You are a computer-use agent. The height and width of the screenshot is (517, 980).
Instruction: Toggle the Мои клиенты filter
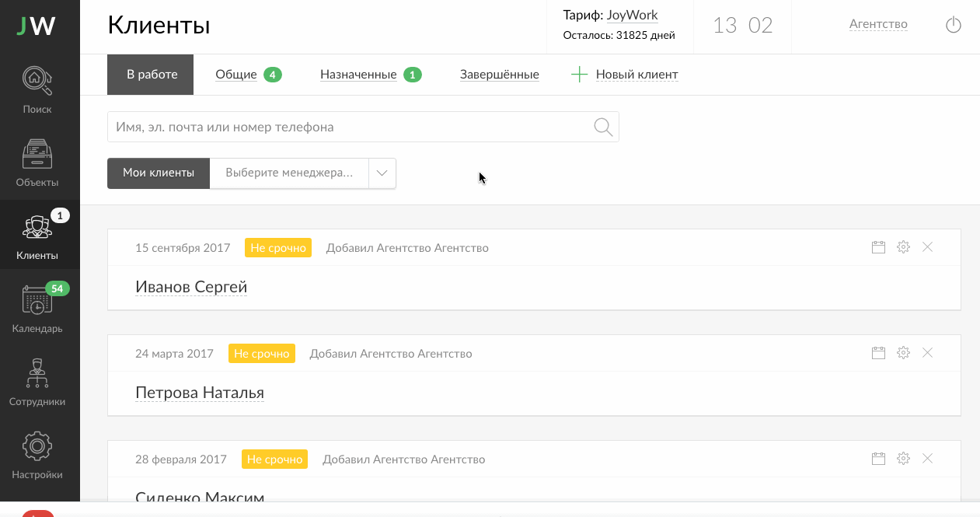(x=159, y=173)
